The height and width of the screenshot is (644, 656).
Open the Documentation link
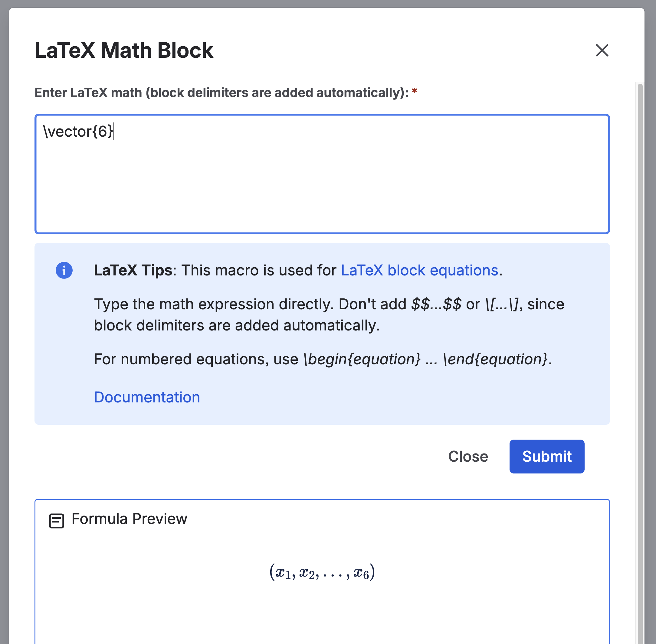pyautogui.click(x=147, y=397)
